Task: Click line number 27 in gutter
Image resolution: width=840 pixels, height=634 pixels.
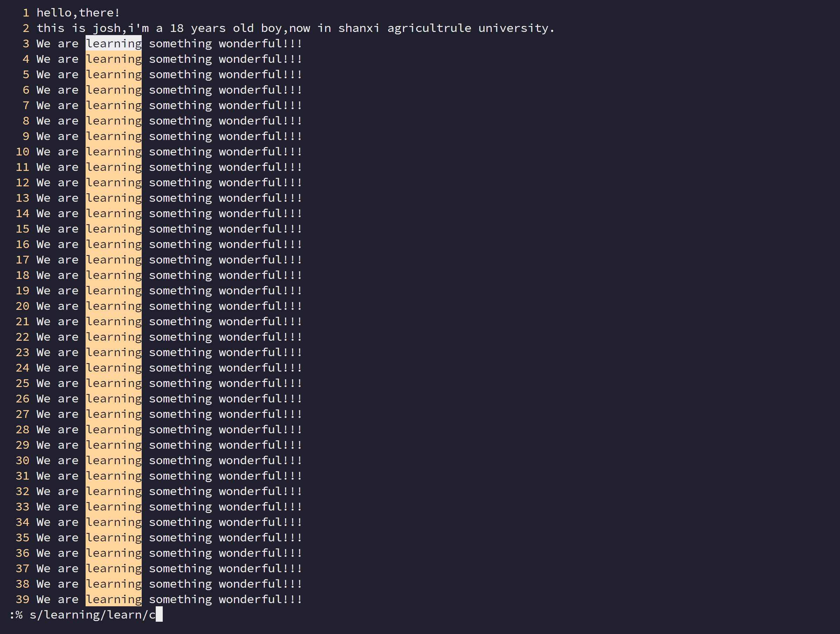Action: tap(22, 414)
